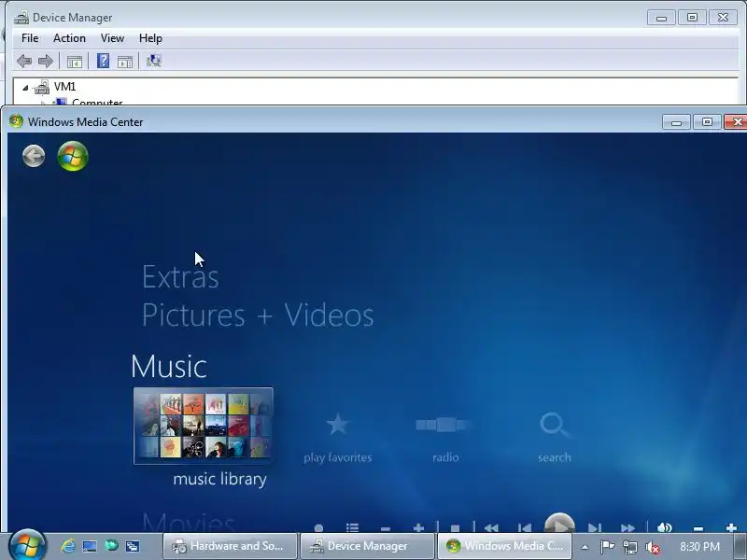The height and width of the screenshot is (560, 747).
Task: Click the stop playback button
Action: pos(455,528)
